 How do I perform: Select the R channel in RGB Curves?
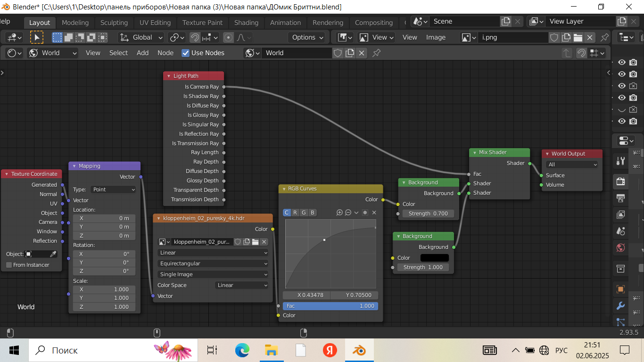pos(295,213)
